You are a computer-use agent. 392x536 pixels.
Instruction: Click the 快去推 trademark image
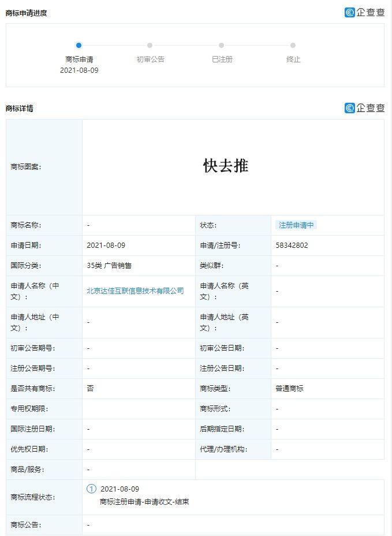pos(226,166)
